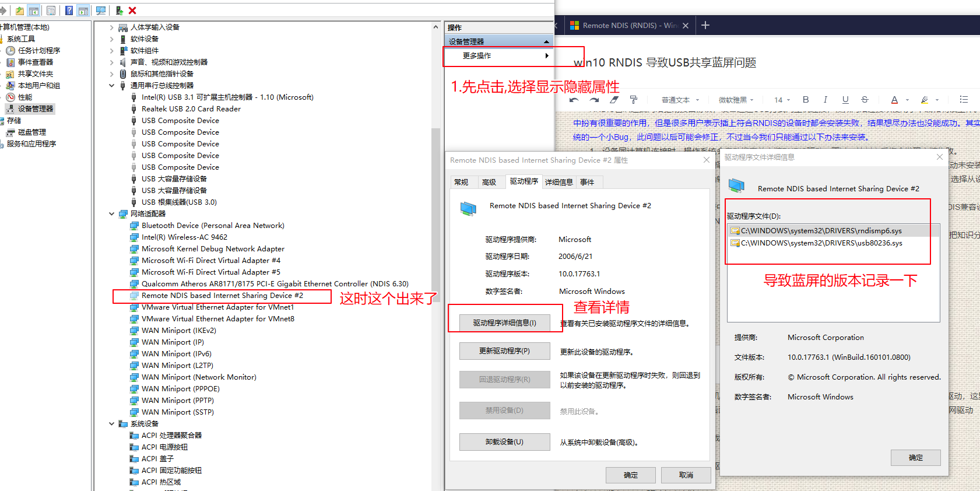Open the highlight color dropdown arrow
Viewport: 980px width, 491px height.
click(x=937, y=100)
